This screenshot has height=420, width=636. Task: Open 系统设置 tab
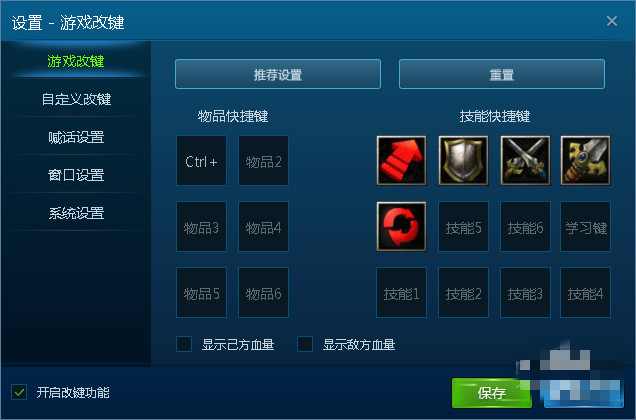coord(76,213)
